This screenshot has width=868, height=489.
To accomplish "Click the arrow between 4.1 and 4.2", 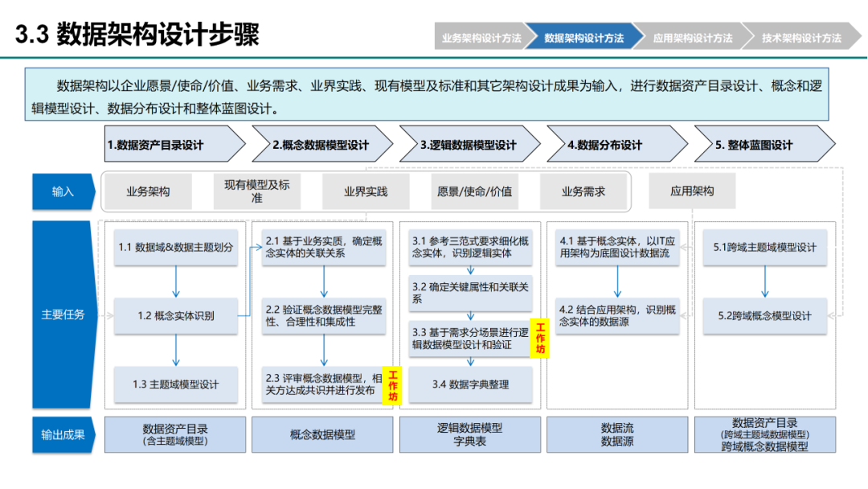I will tap(618, 281).
